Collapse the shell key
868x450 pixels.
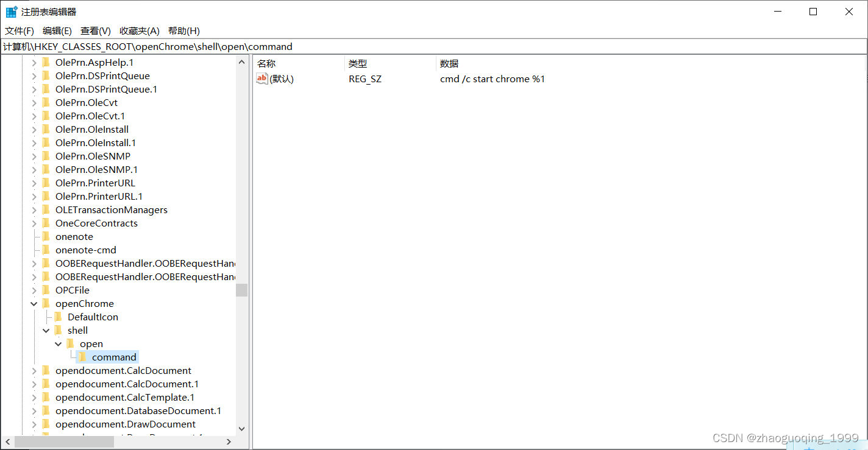(x=46, y=330)
